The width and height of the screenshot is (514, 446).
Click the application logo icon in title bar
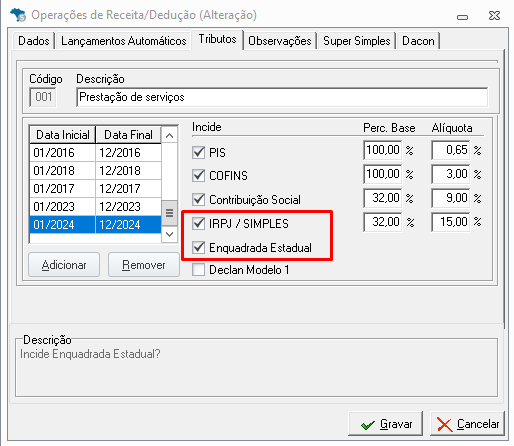(x=18, y=15)
